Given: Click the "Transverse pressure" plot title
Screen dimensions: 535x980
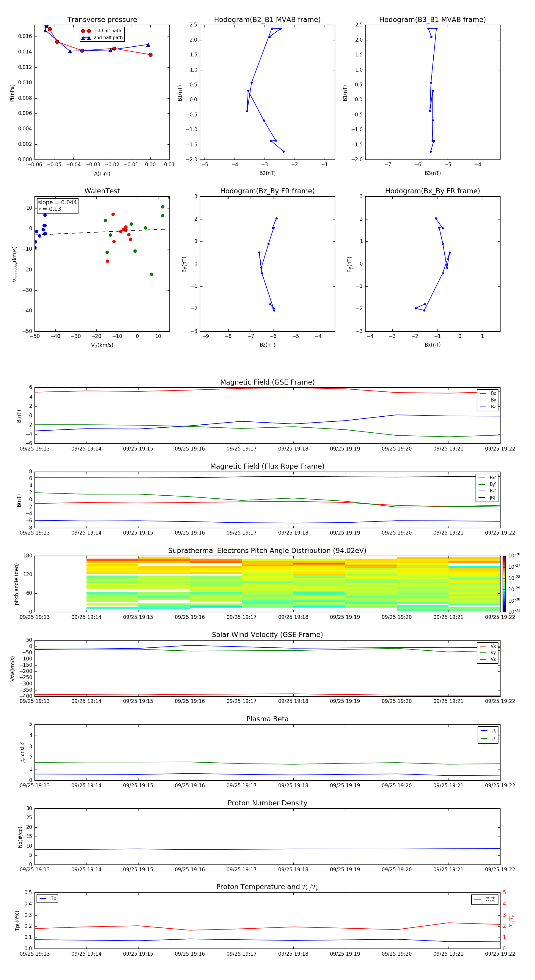Looking at the screenshot, I should tap(102, 19).
